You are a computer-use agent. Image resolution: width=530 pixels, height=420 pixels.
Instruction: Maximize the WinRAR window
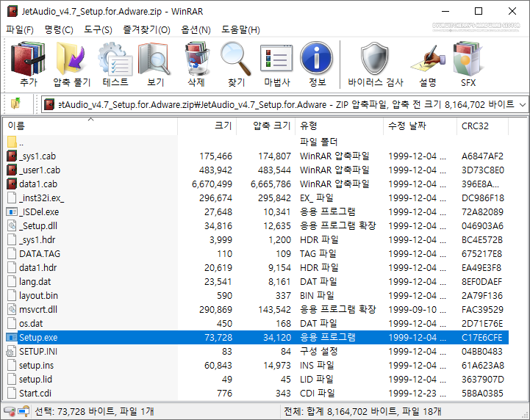479,11
